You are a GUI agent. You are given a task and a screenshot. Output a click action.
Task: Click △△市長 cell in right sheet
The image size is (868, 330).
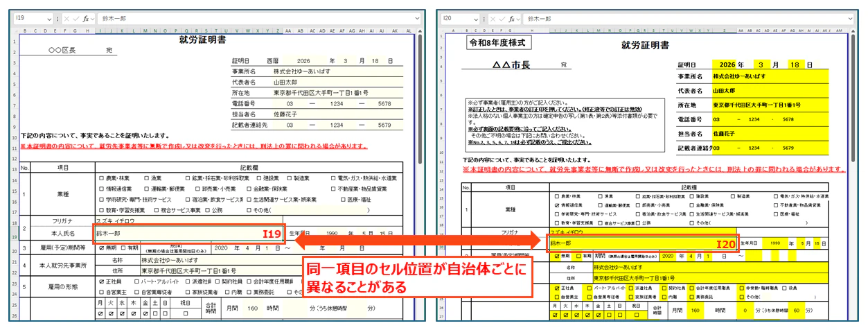coord(511,64)
